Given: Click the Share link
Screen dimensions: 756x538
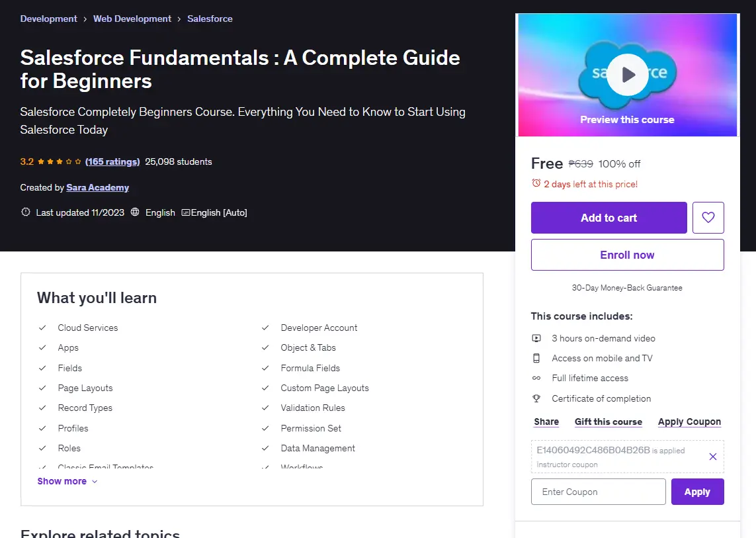Looking at the screenshot, I should [x=546, y=422].
